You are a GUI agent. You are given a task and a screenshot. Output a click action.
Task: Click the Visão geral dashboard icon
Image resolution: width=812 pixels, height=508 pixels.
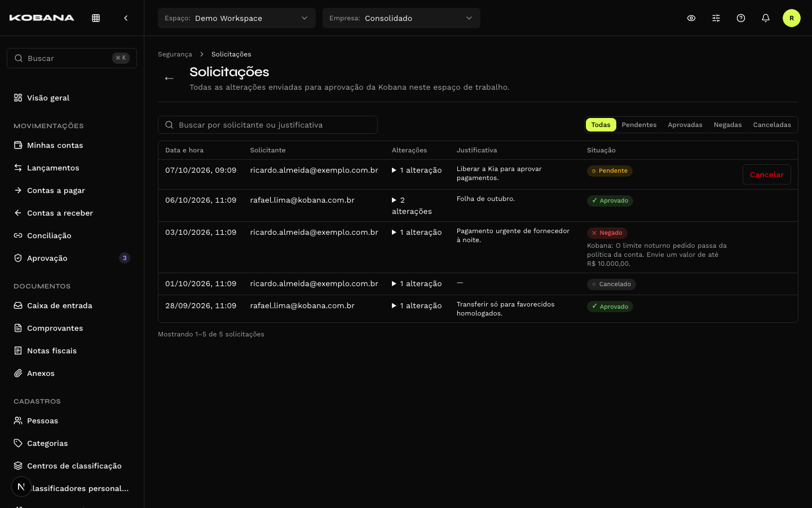[18, 98]
